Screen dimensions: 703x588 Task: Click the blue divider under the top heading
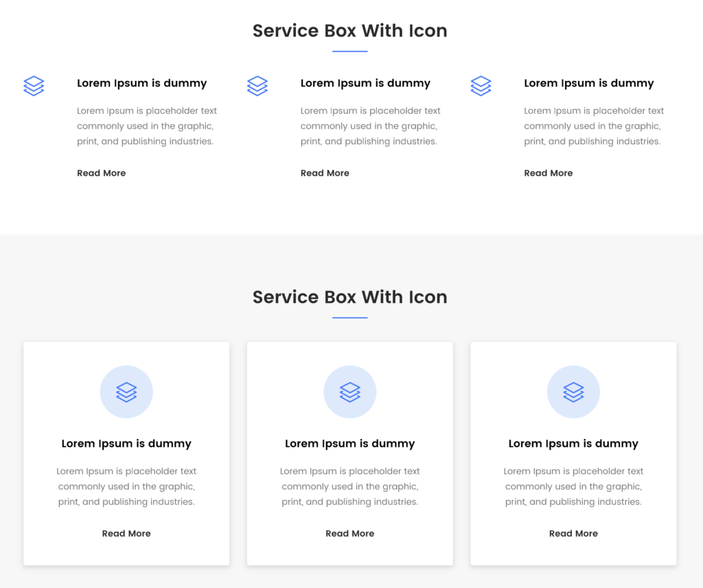[x=350, y=50]
